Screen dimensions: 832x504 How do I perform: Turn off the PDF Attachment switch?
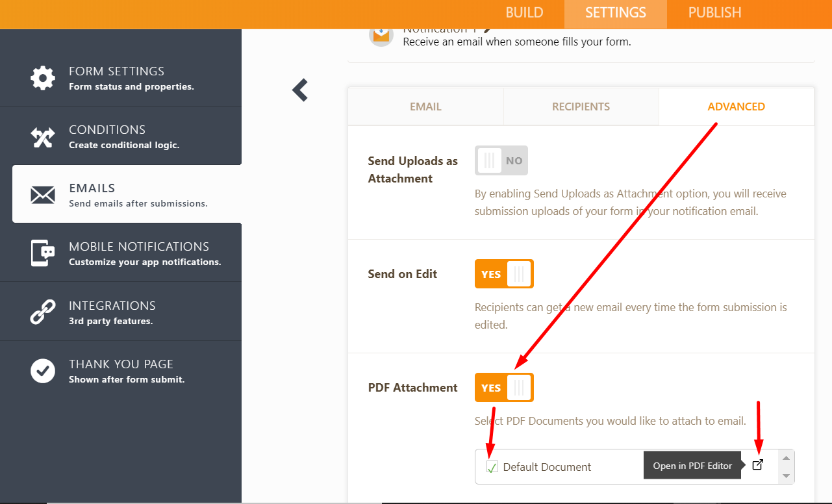[504, 388]
